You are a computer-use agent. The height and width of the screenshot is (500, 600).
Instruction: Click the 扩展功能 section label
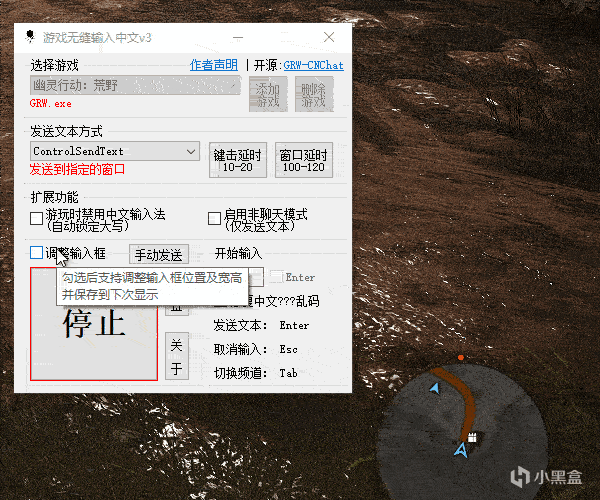54,197
